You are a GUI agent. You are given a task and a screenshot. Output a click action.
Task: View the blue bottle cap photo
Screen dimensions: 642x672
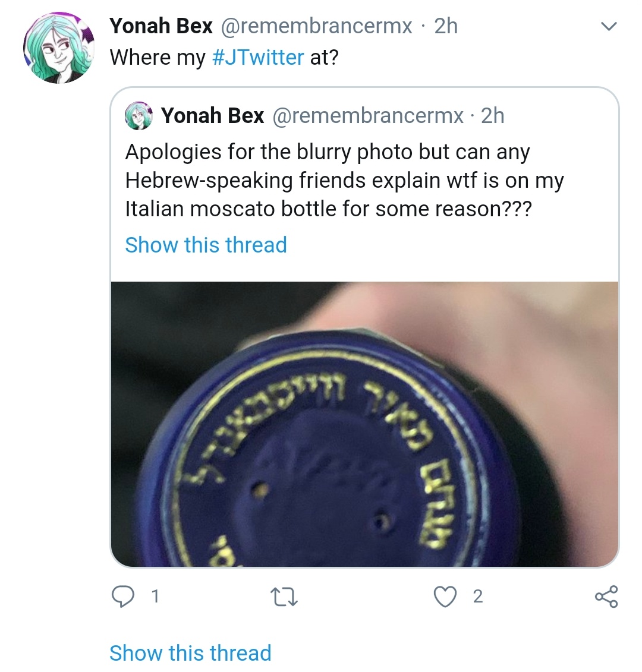click(x=364, y=424)
